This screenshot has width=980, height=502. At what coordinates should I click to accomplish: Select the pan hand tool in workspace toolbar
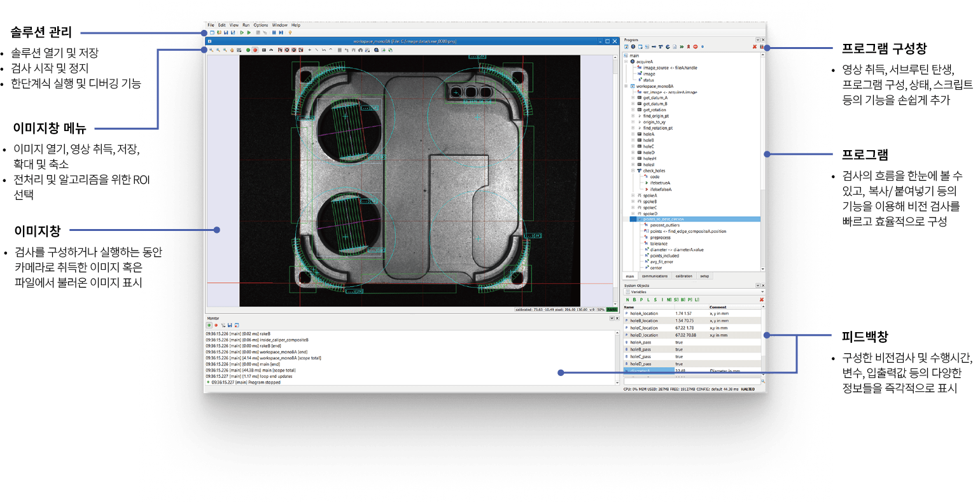tap(232, 50)
